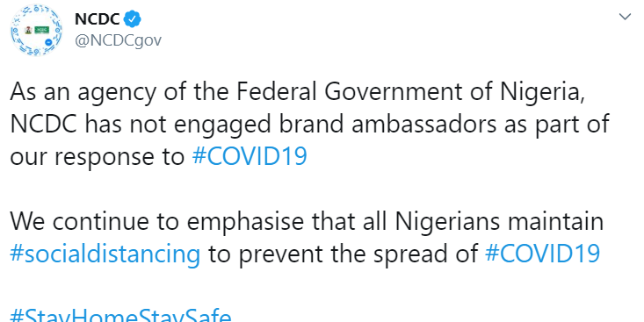Open the NCDC circular profile avatar
Image resolution: width=644 pixels, height=322 pixels.
[37, 30]
